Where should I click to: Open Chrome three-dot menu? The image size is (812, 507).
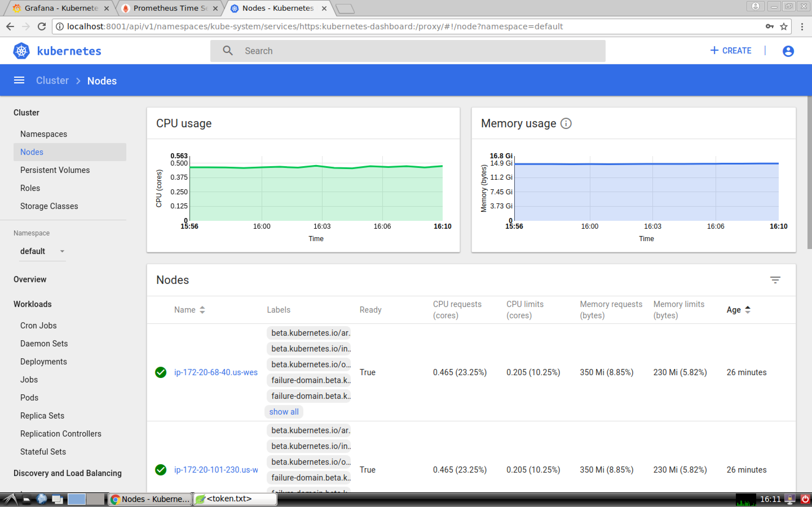802,26
